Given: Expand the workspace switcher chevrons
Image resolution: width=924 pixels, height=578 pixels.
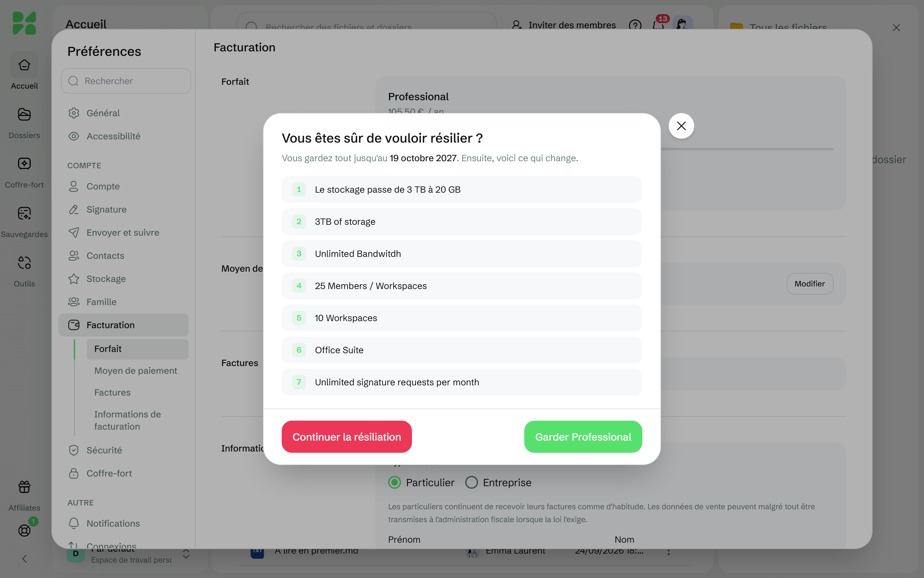Looking at the screenshot, I should [186, 554].
